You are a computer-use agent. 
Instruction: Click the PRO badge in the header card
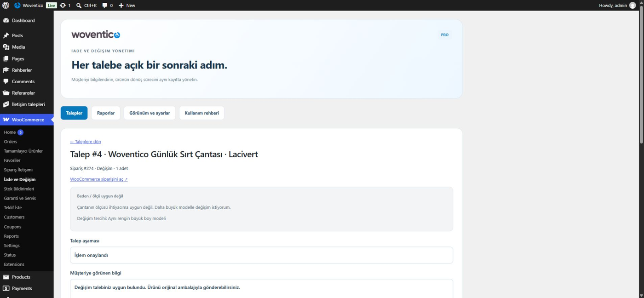point(445,35)
